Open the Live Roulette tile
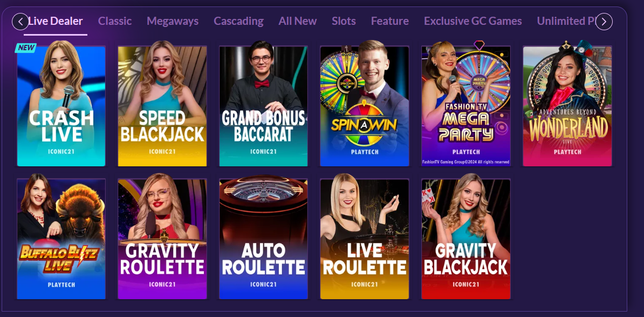644x317 pixels. coord(364,239)
